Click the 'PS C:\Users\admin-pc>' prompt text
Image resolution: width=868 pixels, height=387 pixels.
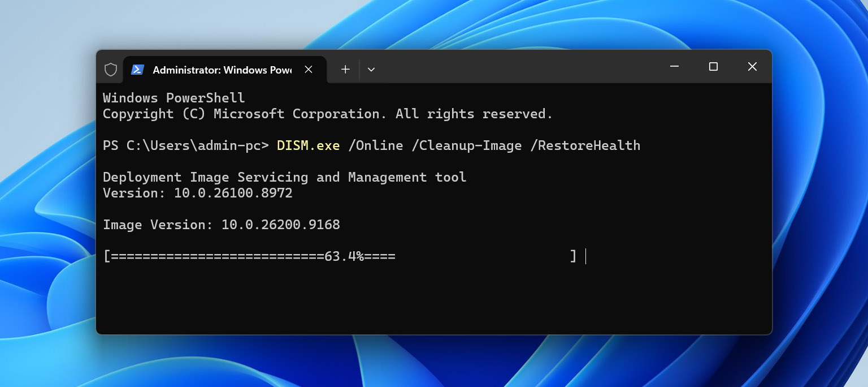(186, 145)
